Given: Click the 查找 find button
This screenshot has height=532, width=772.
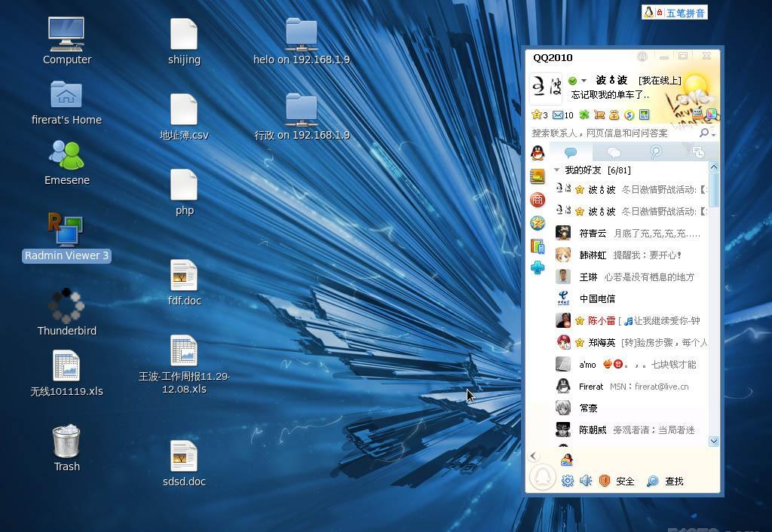Looking at the screenshot, I should tap(665, 481).
